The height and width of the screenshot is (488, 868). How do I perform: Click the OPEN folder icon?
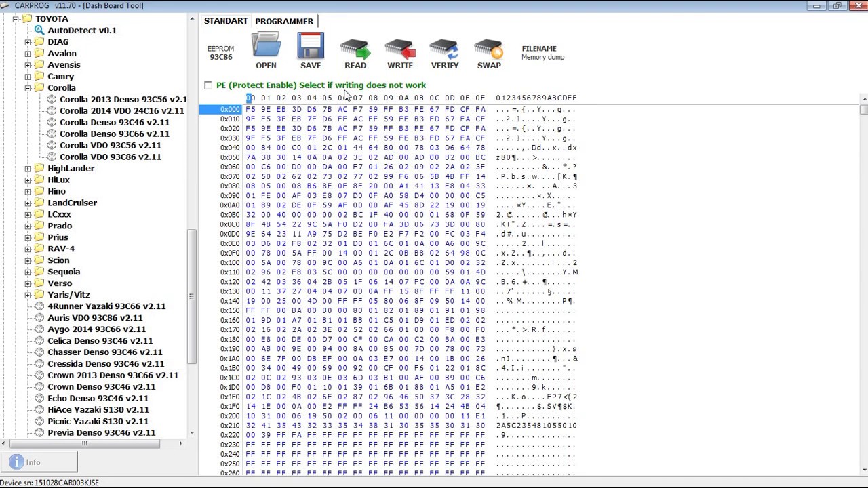point(266,45)
